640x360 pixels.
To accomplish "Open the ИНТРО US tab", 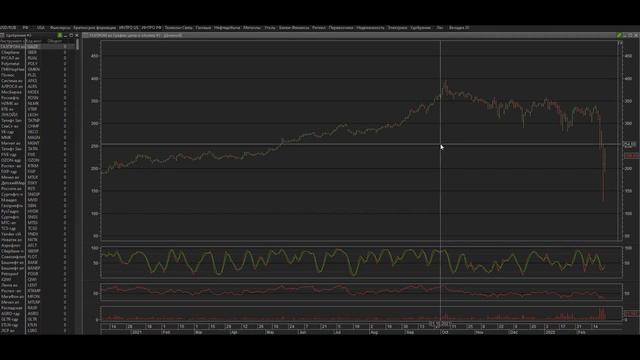I will 129,28.
